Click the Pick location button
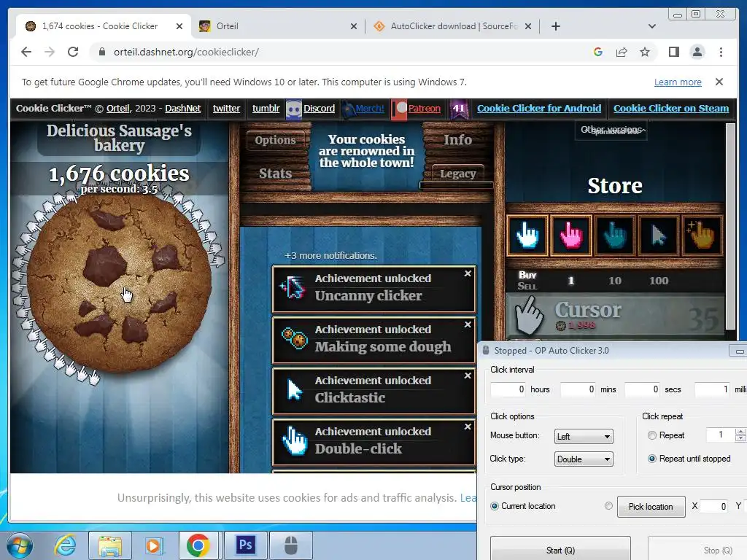 coord(651,507)
